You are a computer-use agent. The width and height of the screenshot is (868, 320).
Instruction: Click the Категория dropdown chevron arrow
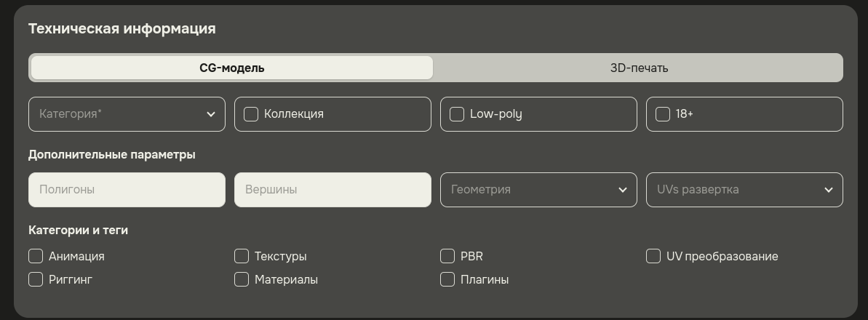211,114
